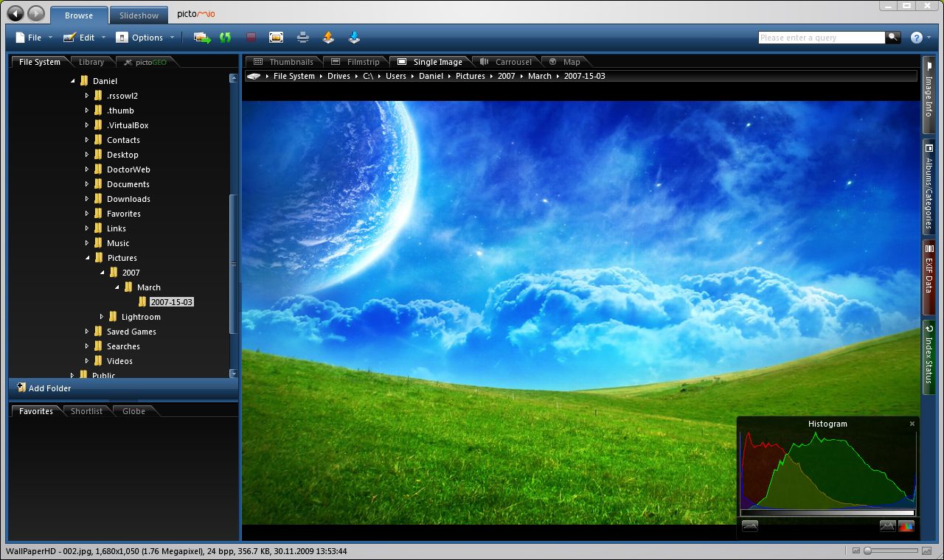Expand the Downloads folder arrow

[x=87, y=199]
